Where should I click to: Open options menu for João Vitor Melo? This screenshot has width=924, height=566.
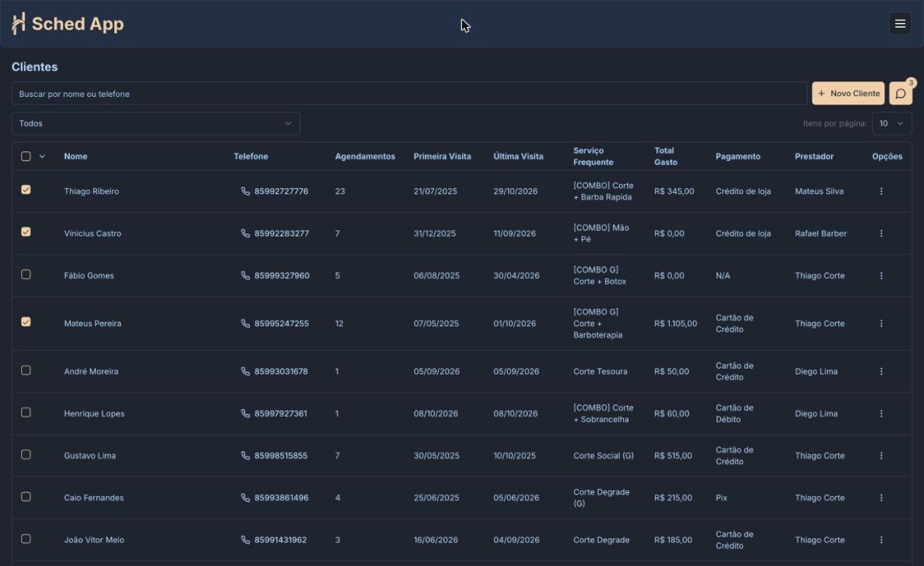click(881, 540)
